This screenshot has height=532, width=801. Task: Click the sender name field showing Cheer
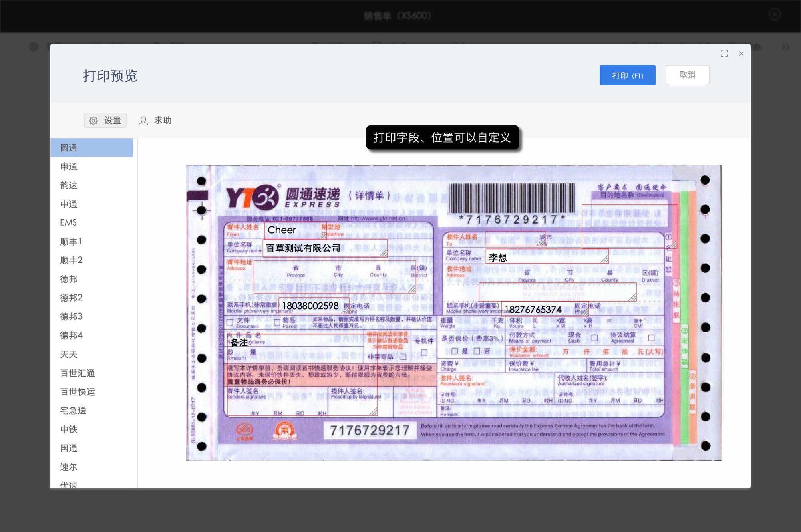point(295,230)
